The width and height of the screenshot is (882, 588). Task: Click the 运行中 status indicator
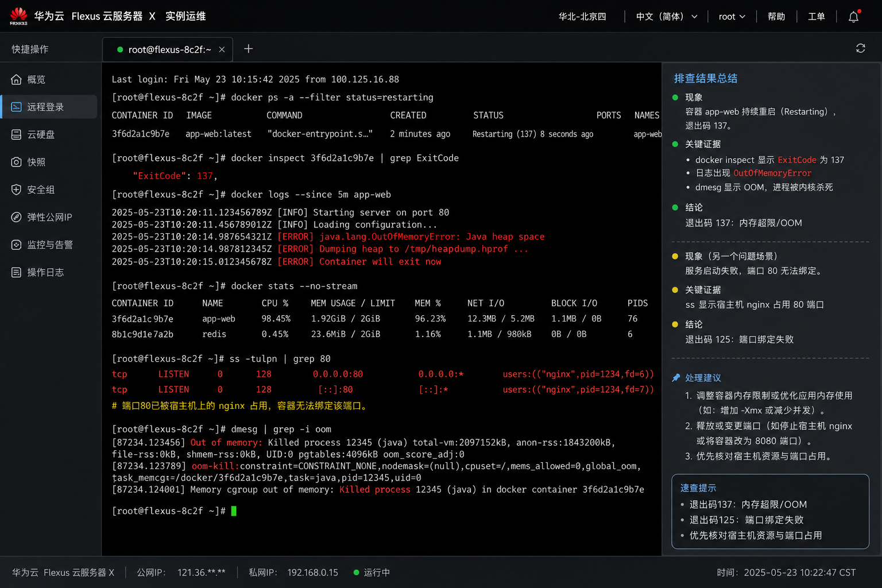pyautogui.click(x=372, y=572)
